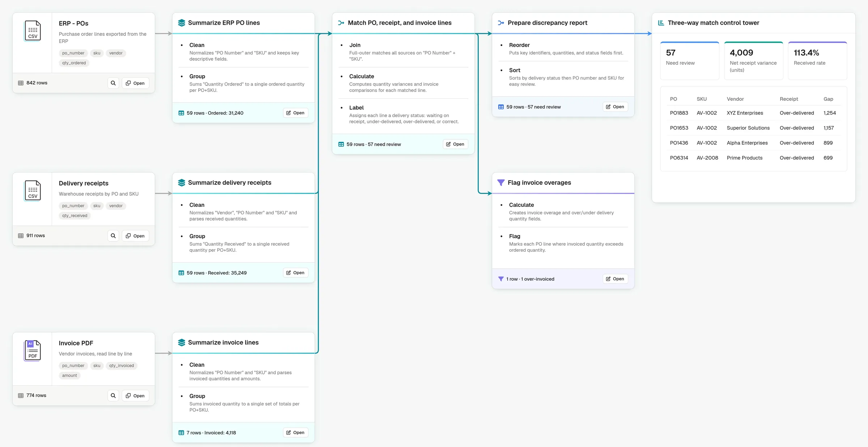This screenshot has width=868, height=447.
Task: Click the Sort step in Prepare discrepancy report
Action: [x=563, y=77]
